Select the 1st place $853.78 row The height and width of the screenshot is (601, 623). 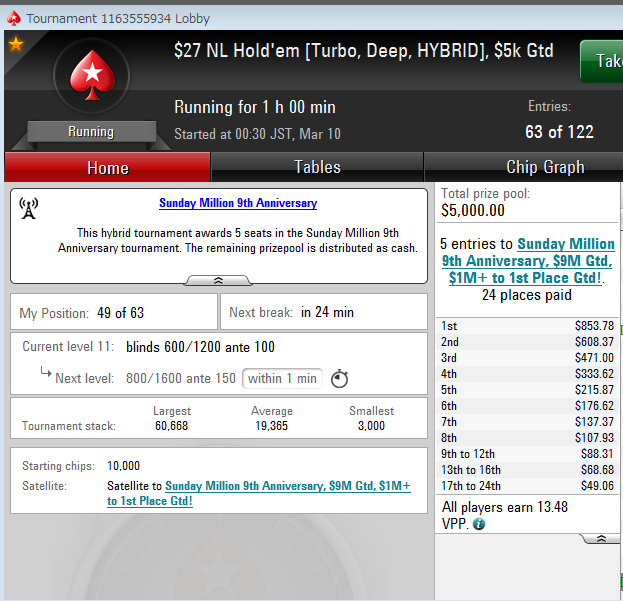click(x=527, y=326)
